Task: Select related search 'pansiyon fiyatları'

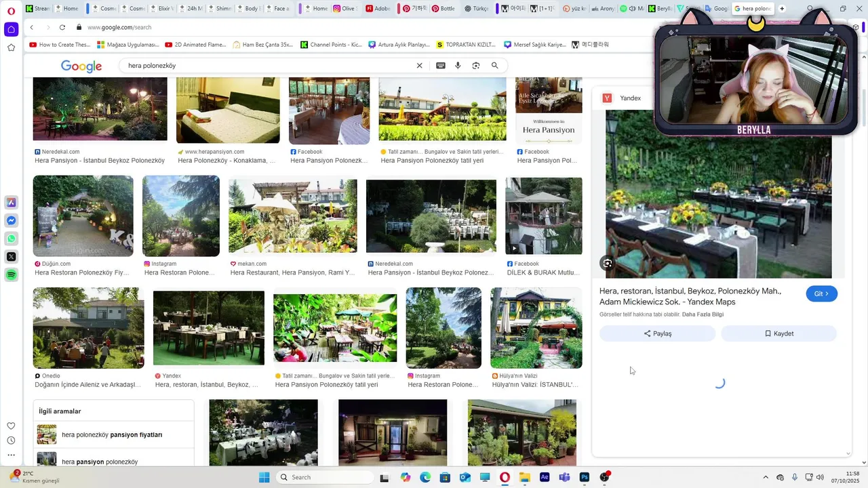Action: point(114,434)
